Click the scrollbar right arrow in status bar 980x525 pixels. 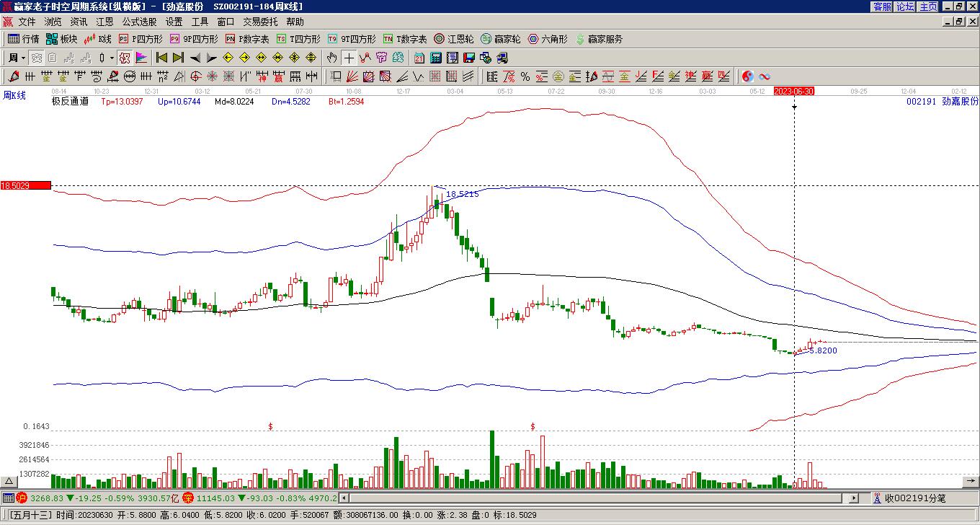[855, 498]
